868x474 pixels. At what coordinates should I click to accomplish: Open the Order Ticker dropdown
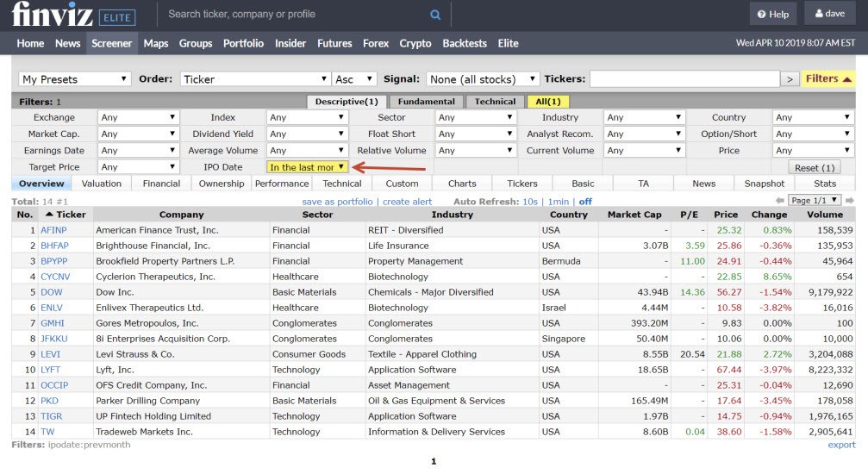tap(255, 79)
